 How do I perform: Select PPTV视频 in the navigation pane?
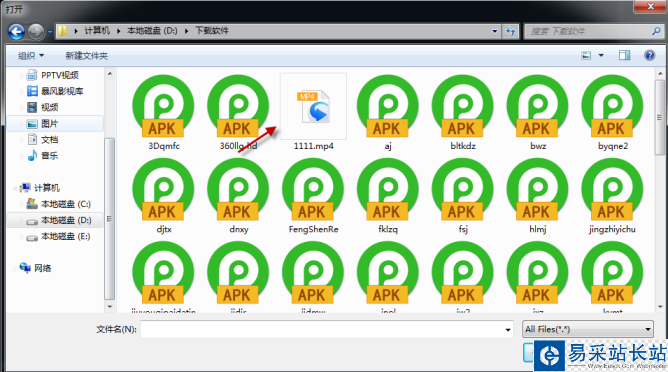point(60,75)
